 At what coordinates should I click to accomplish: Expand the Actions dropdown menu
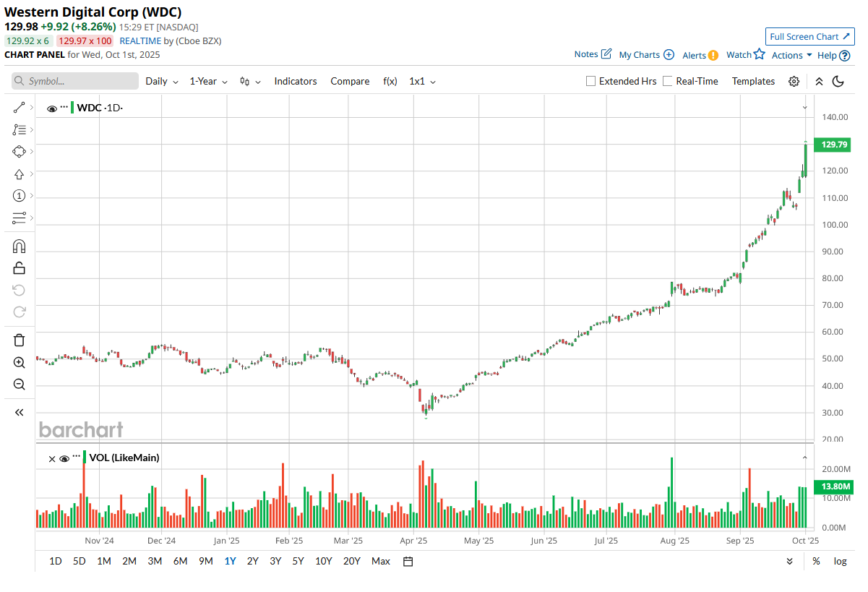[791, 55]
